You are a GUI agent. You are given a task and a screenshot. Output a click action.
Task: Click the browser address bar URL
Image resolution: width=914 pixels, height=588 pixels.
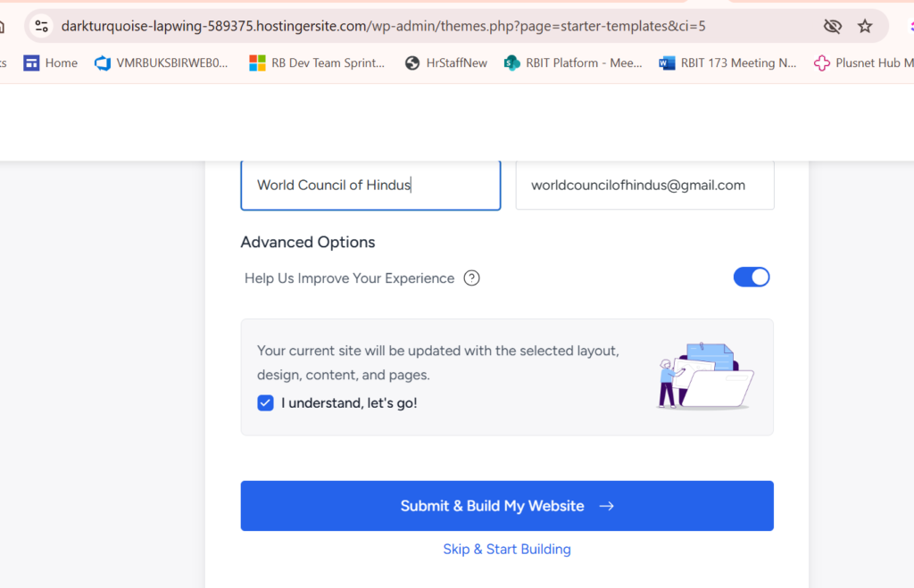tap(384, 26)
